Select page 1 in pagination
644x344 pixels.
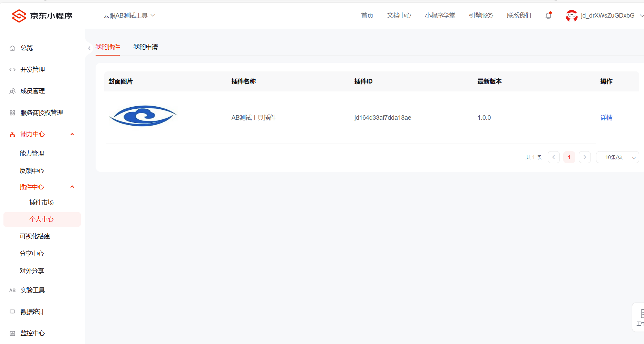(569, 157)
